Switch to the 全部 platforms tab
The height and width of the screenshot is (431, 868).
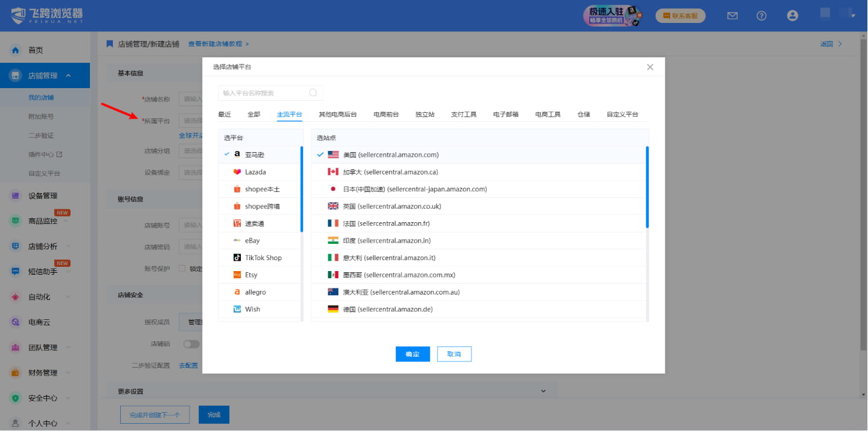[254, 114]
